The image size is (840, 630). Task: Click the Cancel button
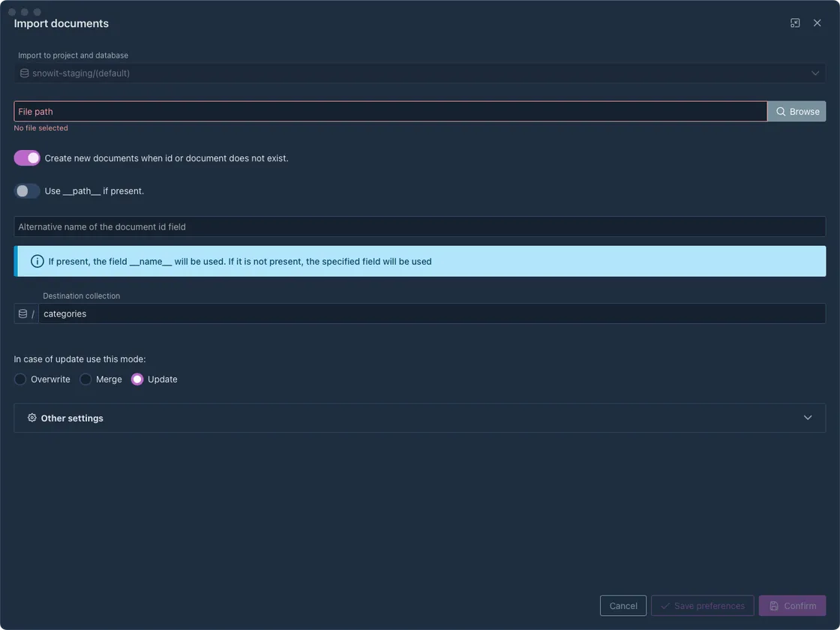623,606
